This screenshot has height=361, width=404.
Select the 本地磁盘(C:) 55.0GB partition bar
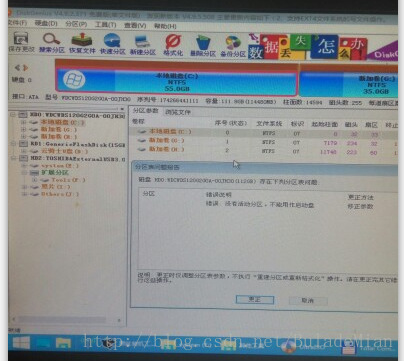coord(177,82)
